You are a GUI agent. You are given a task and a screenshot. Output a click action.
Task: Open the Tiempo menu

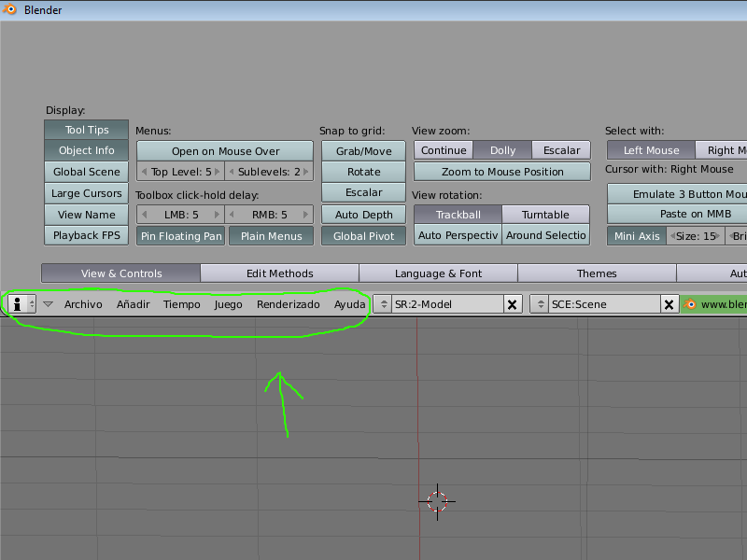[x=182, y=304]
